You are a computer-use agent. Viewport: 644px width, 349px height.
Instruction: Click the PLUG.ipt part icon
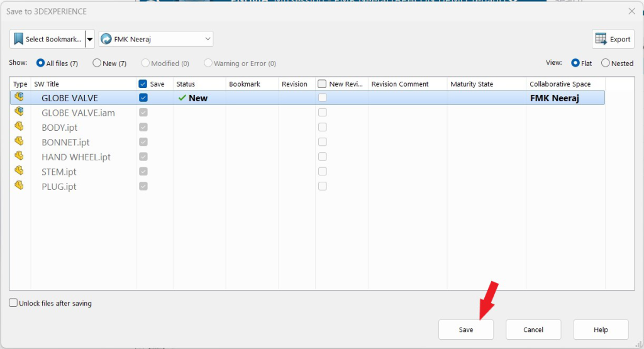[x=19, y=186]
